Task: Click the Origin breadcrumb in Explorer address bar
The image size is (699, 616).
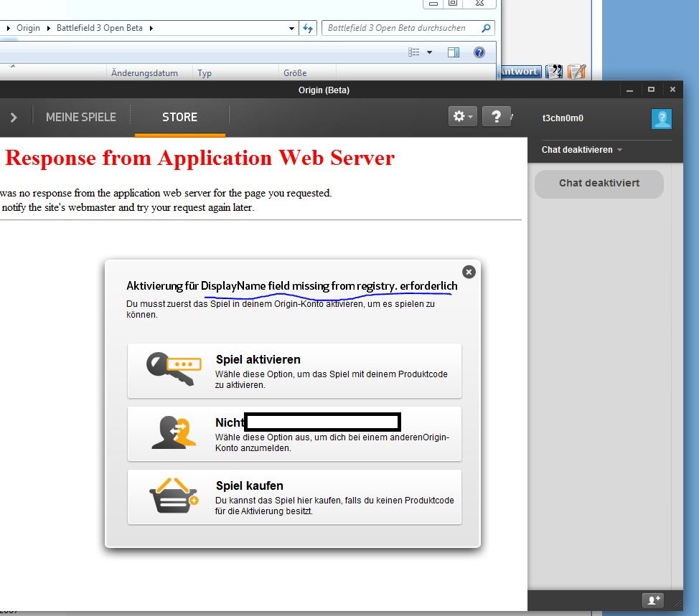Action: [28, 28]
